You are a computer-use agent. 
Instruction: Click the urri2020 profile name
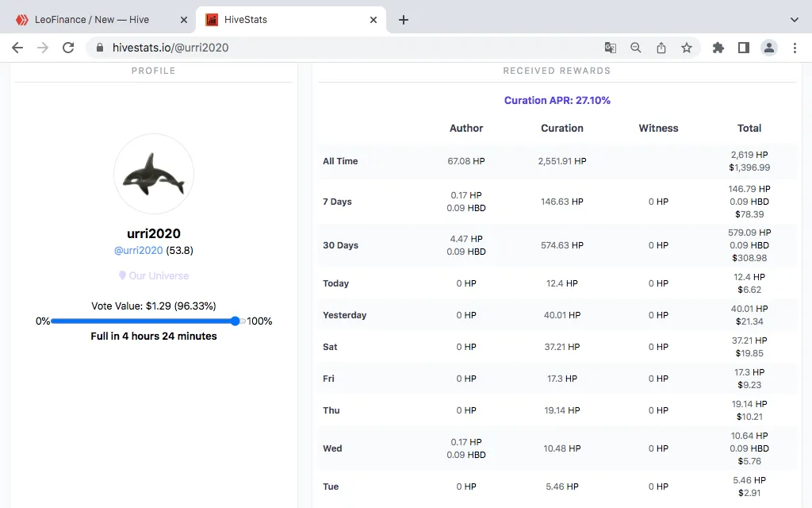tap(154, 233)
